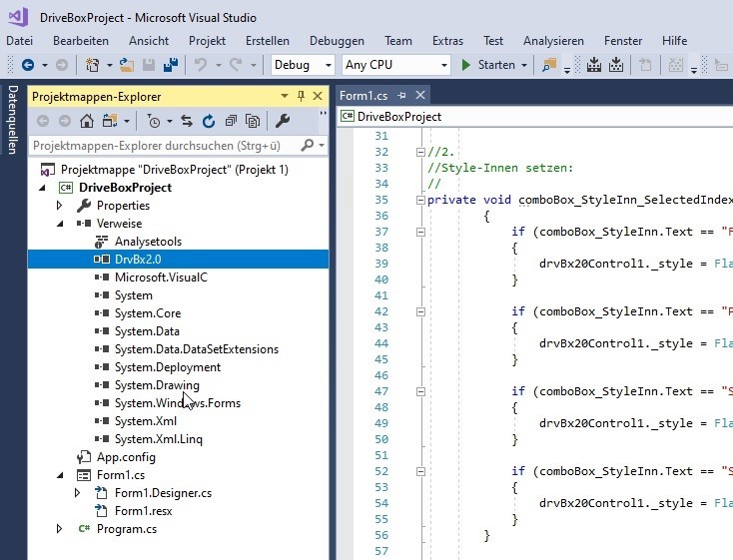Click the Open File folder icon
The width and height of the screenshot is (733, 560).
click(x=126, y=65)
